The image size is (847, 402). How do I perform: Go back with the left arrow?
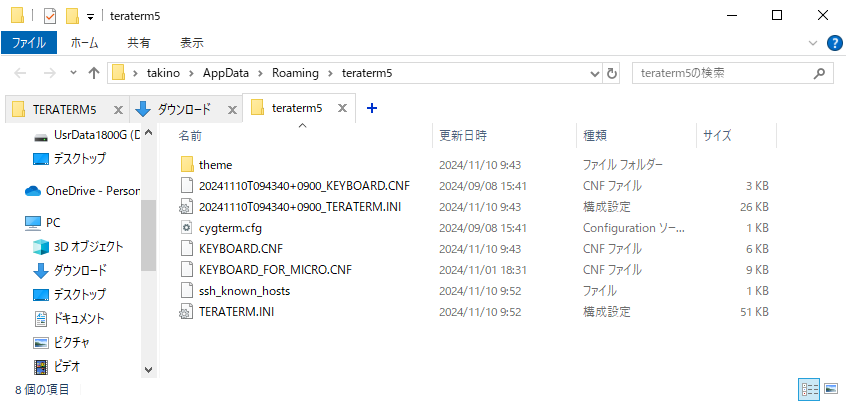point(20,73)
